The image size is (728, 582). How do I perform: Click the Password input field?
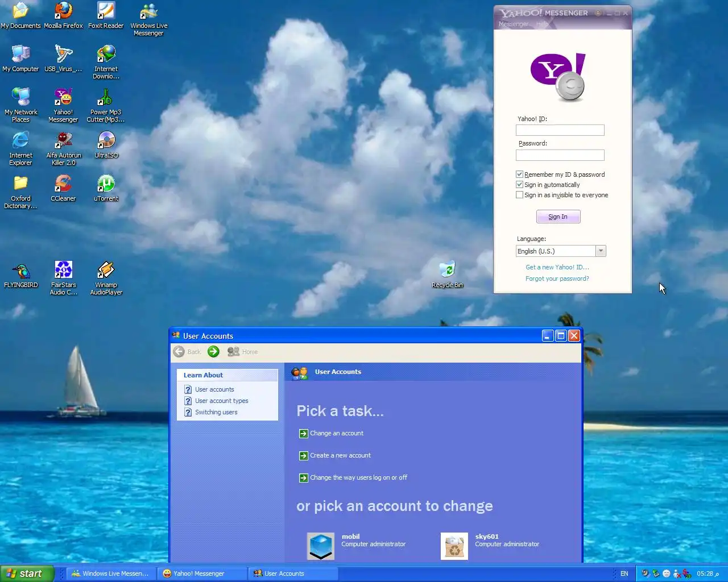[560, 155]
